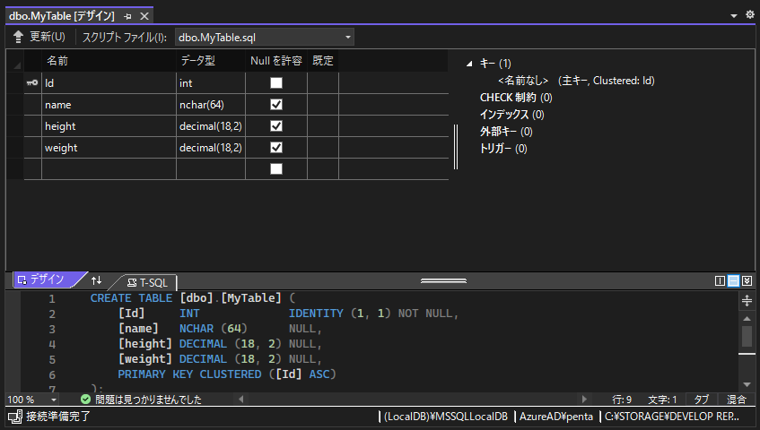
Task: Select インデックス (0) item
Action: pos(512,114)
